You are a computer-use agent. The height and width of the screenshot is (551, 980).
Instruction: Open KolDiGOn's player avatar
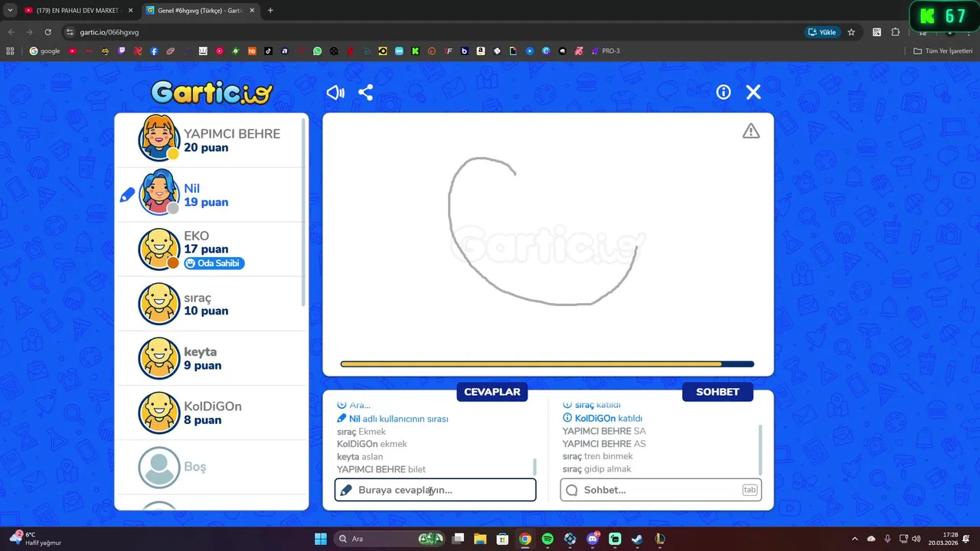(159, 412)
